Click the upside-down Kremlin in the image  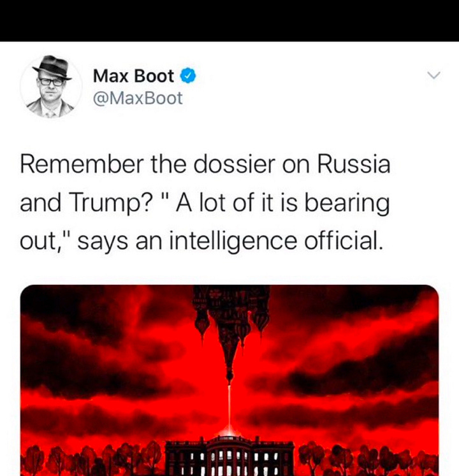click(231, 332)
